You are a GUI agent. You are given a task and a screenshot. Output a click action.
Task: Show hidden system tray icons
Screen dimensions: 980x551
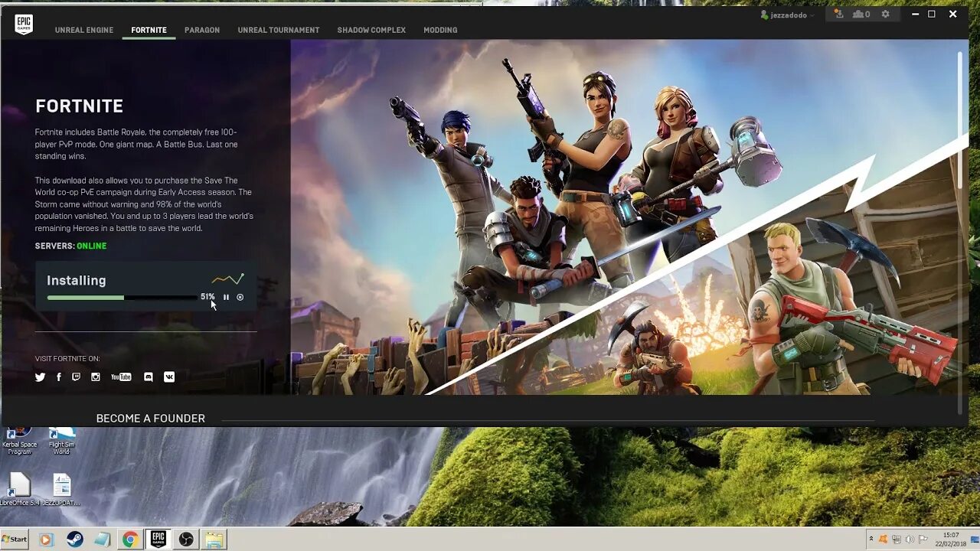(x=871, y=540)
